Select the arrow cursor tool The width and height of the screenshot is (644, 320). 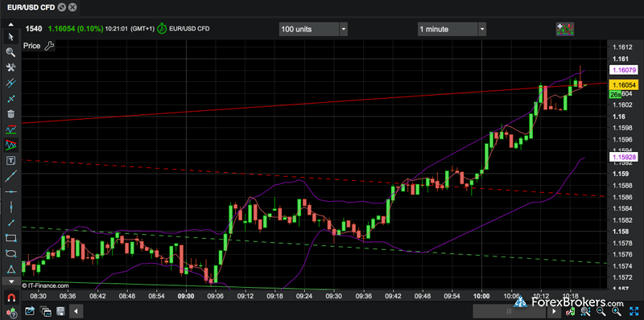tap(10, 37)
